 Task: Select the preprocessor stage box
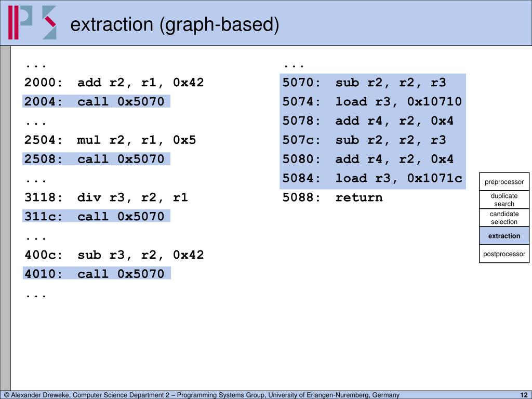[504, 181]
